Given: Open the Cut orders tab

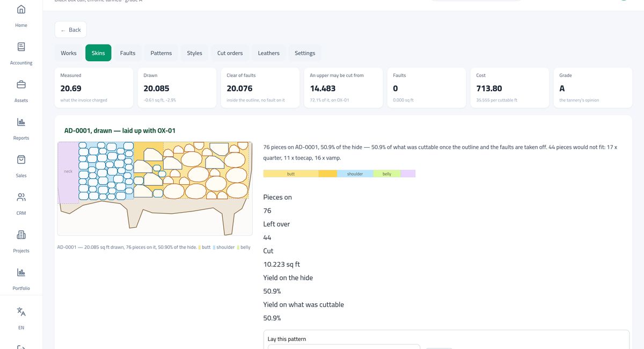Looking at the screenshot, I should pos(230,53).
